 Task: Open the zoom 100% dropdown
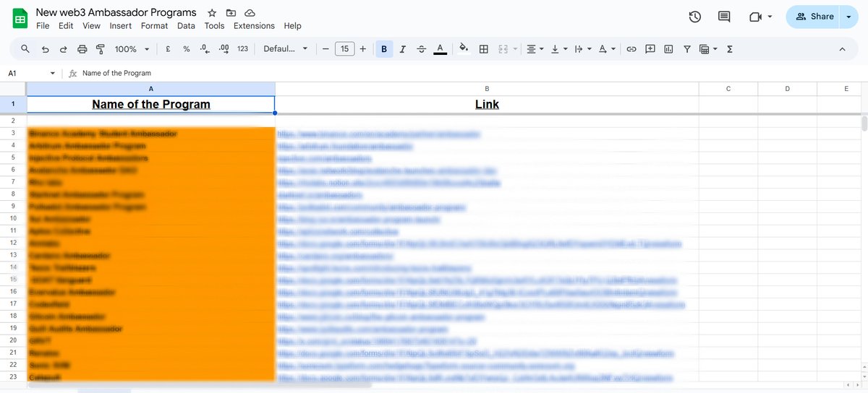132,49
